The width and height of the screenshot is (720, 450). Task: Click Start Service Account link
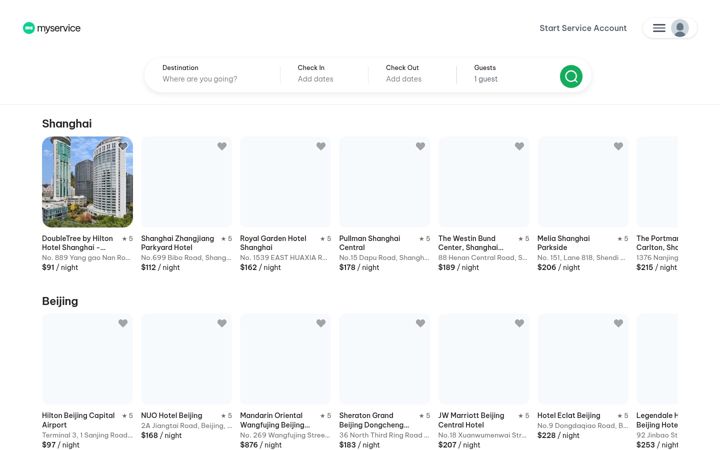pos(583,28)
